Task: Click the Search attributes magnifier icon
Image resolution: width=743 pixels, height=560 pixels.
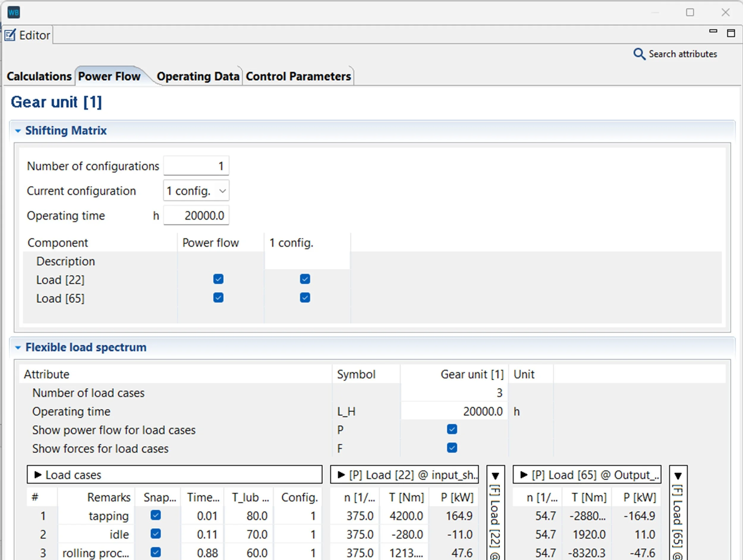Action: tap(639, 54)
